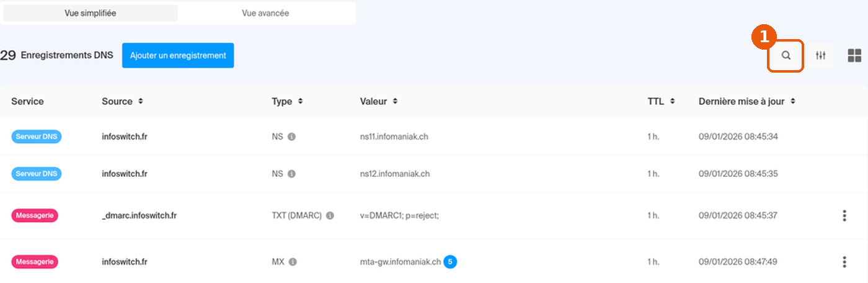Click Serveur DNS tag in ns12 row
Screen dimensions: 868x283
[x=36, y=174]
